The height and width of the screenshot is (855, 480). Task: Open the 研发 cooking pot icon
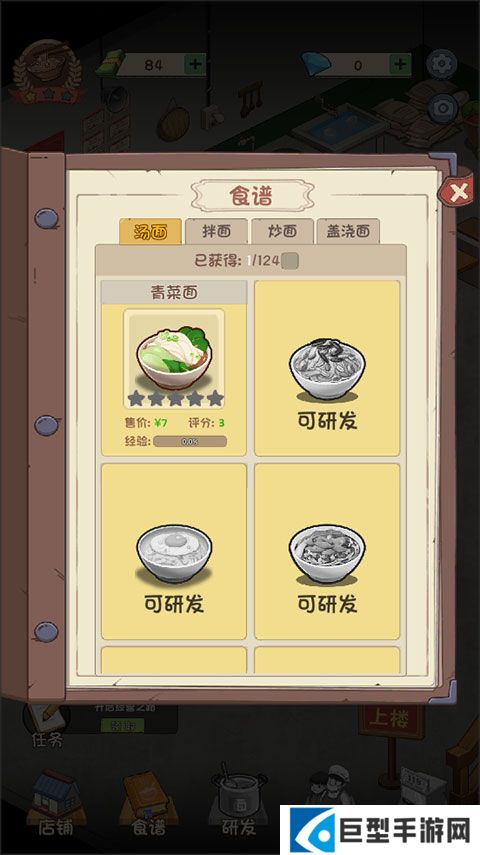click(x=239, y=802)
